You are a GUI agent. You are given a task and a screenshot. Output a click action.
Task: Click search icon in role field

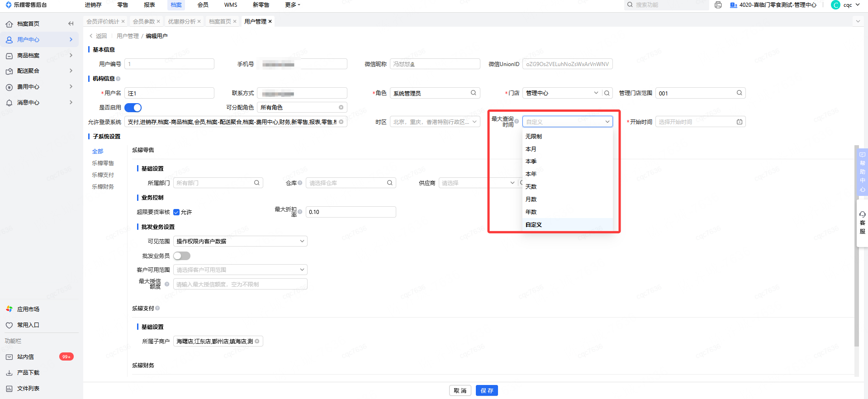[x=474, y=93]
